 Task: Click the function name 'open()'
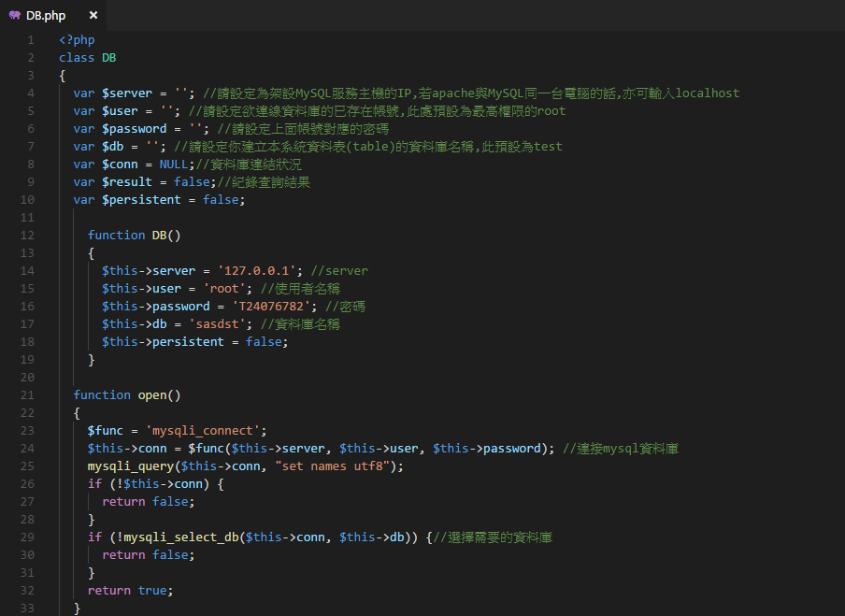pyautogui.click(x=160, y=395)
